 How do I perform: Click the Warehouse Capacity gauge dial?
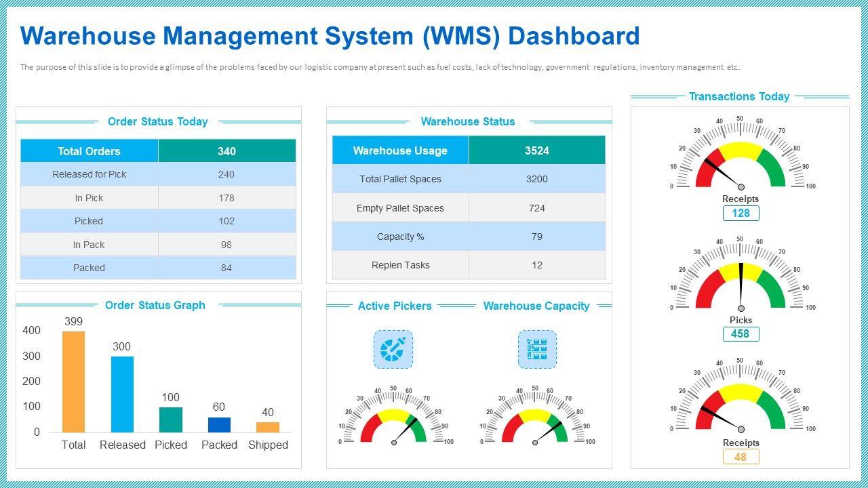[535, 415]
